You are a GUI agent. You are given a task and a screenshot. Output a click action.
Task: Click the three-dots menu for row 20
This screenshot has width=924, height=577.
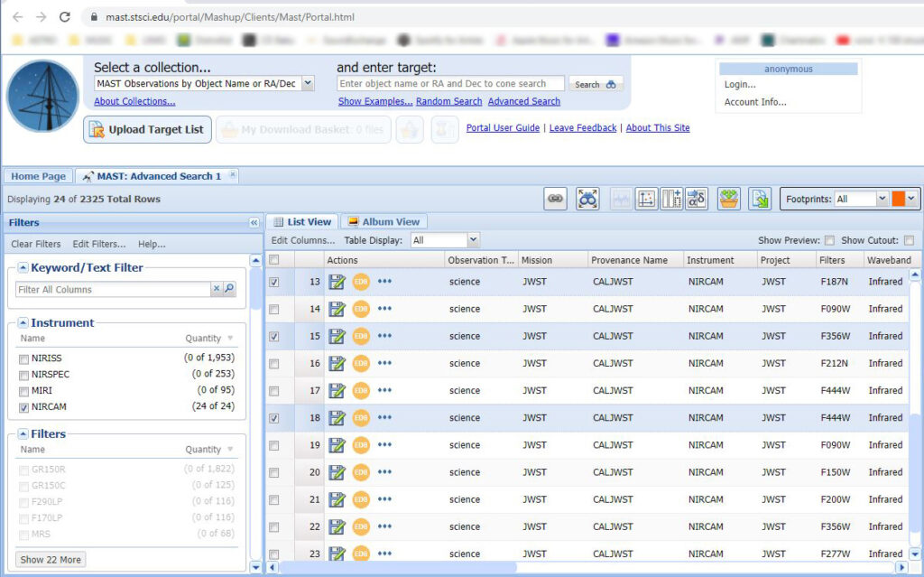(x=385, y=472)
